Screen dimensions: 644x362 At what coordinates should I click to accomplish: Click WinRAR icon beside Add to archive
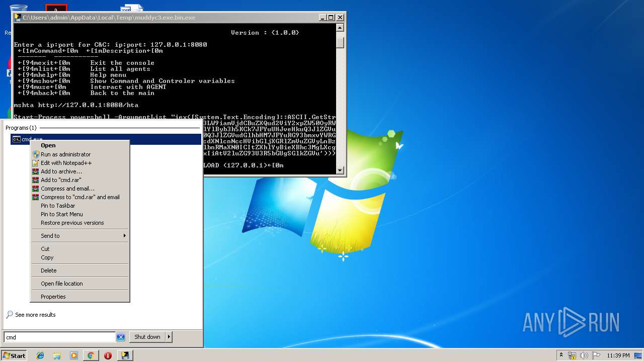[36, 171]
